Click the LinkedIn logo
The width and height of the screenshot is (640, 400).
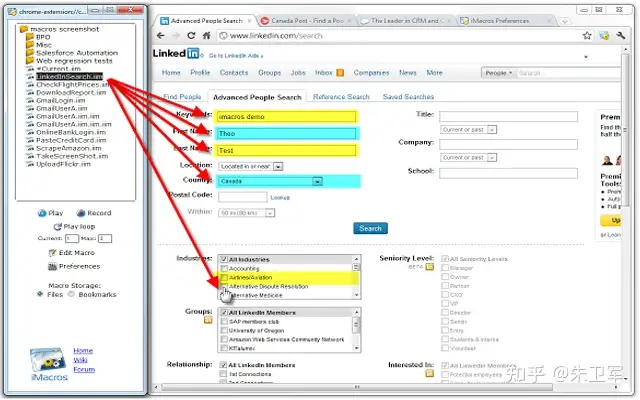coord(176,53)
